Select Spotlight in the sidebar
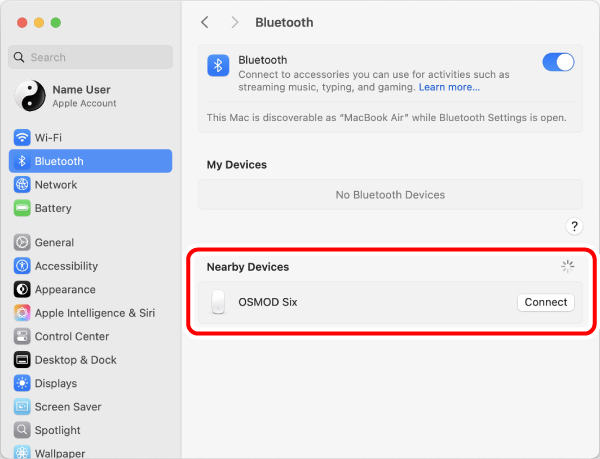600x459 pixels. (x=90, y=430)
